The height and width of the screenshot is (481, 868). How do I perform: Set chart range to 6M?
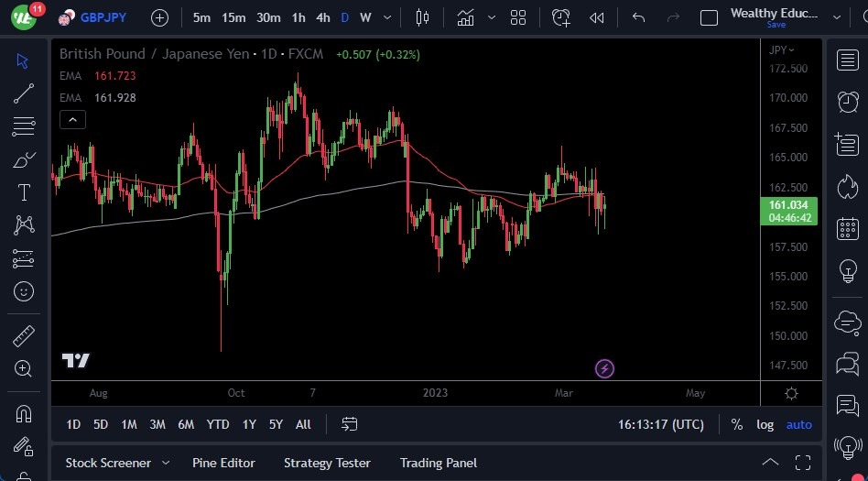point(186,424)
